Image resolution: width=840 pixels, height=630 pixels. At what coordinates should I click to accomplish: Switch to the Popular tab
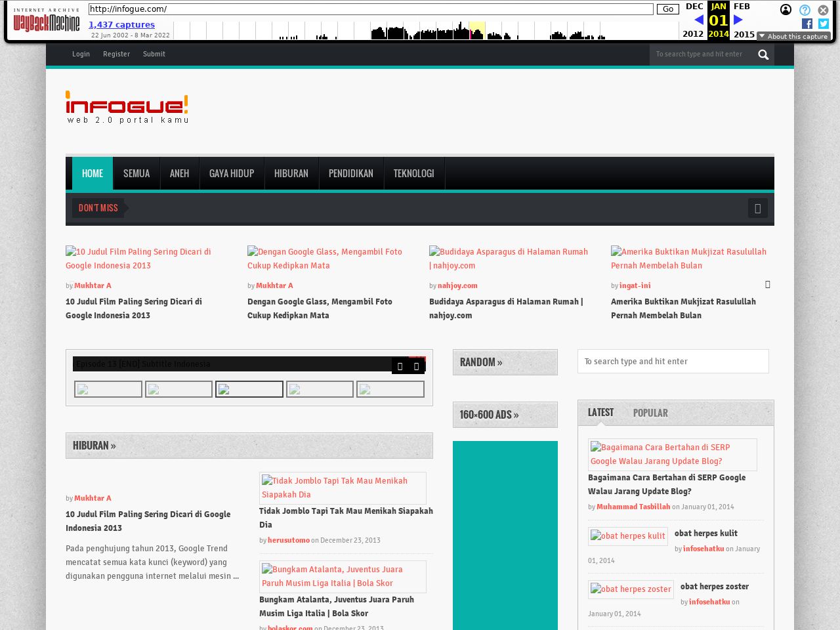pyautogui.click(x=650, y=413)
